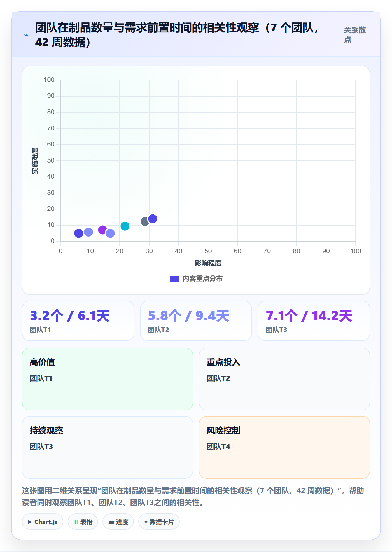Toggle the 内容重点分布 legend color swatch
The image size is (392, 552).
[174, 279]
